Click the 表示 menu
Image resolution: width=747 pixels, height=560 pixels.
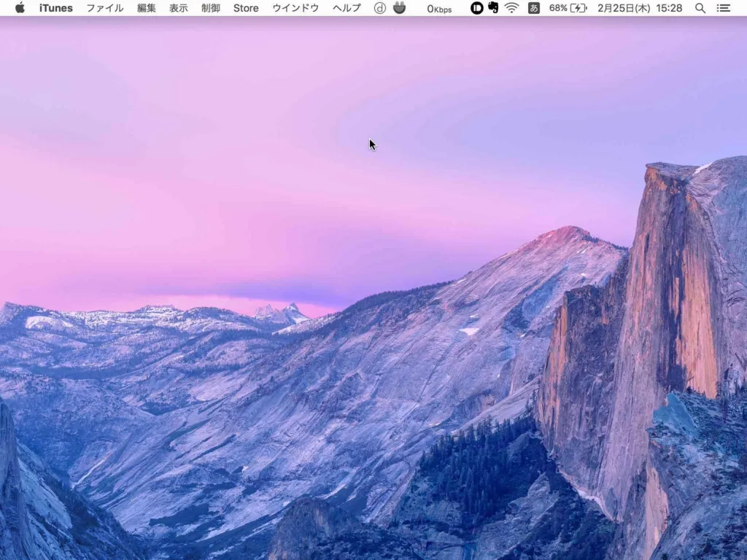coord(179,8)
